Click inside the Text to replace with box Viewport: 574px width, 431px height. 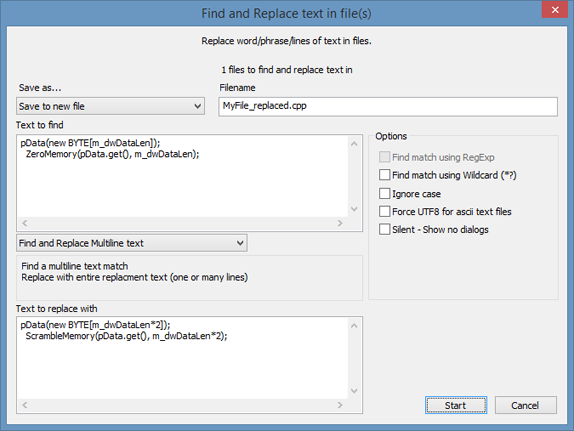[182, 358]
